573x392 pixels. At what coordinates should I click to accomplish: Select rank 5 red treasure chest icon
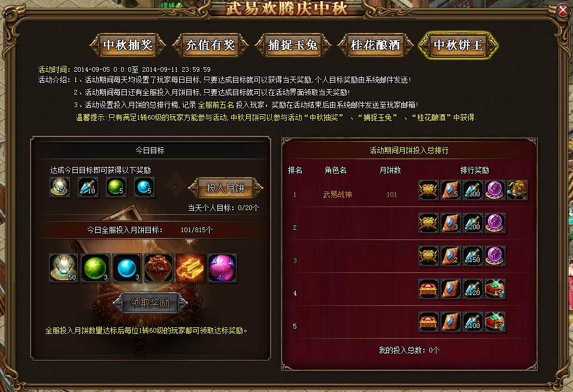[428, 321]
